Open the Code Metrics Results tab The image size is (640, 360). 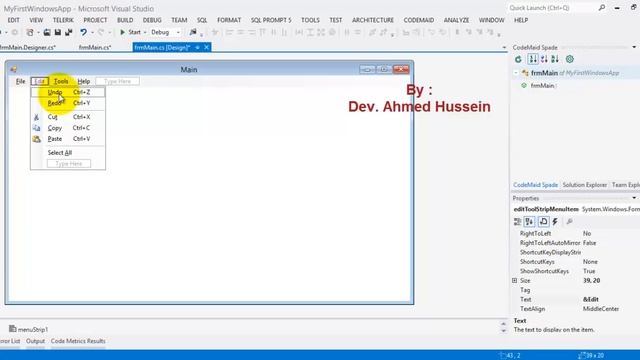(x=78, y=341)
